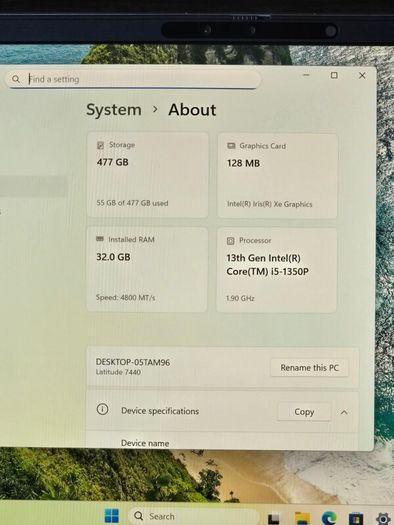
Task: Select 'Intel(R) Iris(R) Xe Graphics' text
Action: click(x=269, y=204)
